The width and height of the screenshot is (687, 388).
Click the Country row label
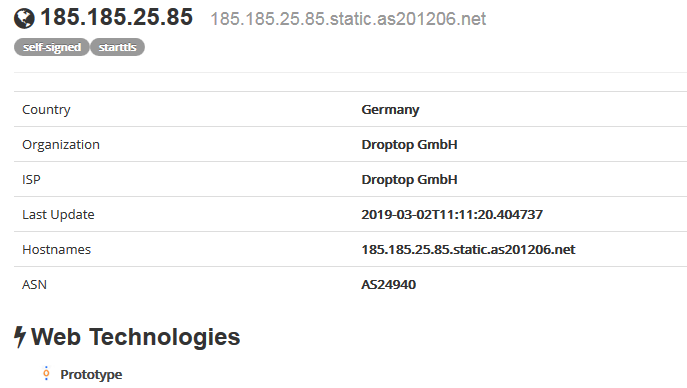tap(46, 109)
